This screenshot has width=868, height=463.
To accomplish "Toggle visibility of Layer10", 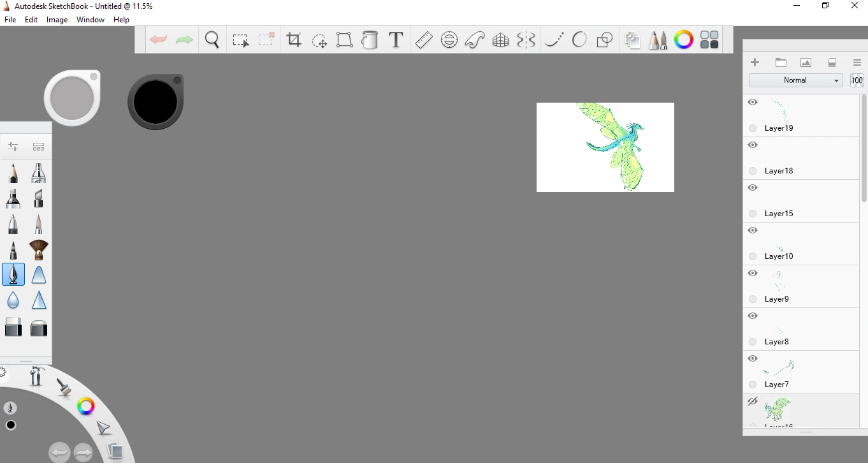I will (x=753, y=230).
